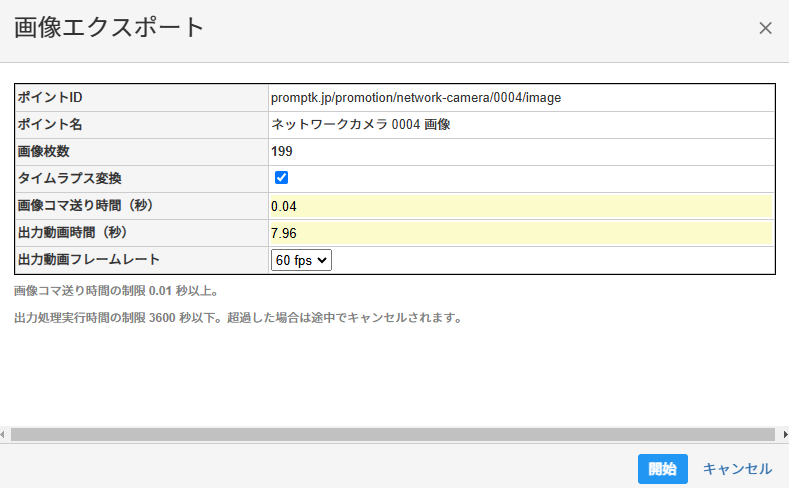Click the horizontal scrollbar left arrow
This screenshot has height=488, width=789.
pos(3,434)
